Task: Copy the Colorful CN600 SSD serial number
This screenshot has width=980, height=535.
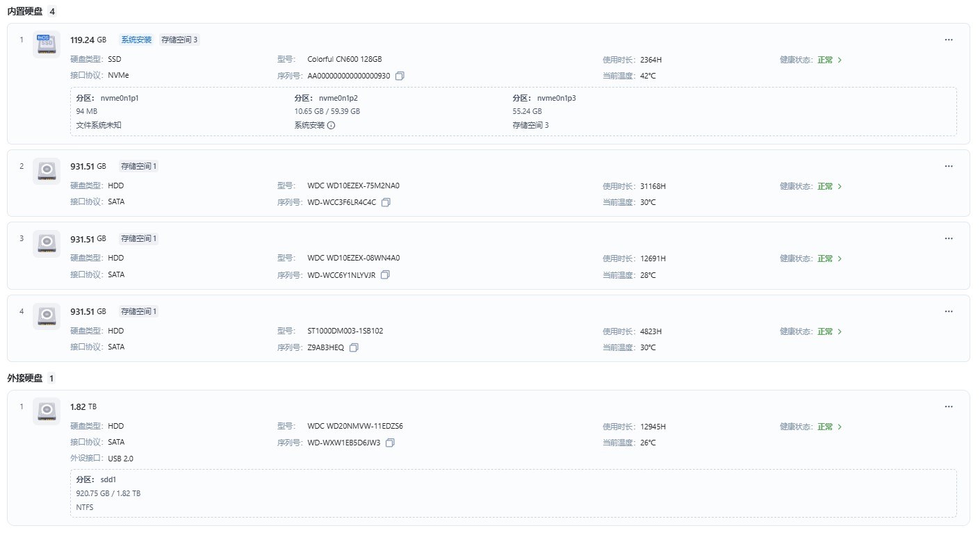Action: [400, 76]
